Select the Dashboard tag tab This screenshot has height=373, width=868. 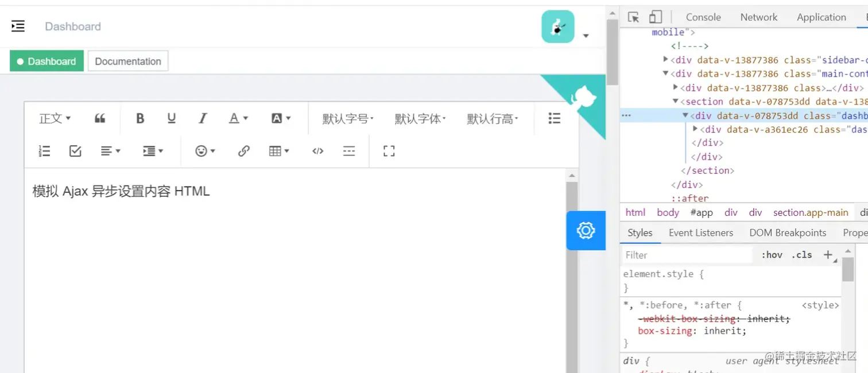point(46,61)
